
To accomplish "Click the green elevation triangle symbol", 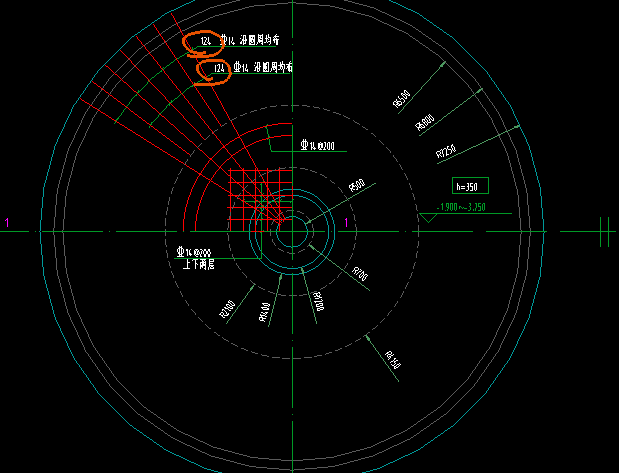I will 428,218.
